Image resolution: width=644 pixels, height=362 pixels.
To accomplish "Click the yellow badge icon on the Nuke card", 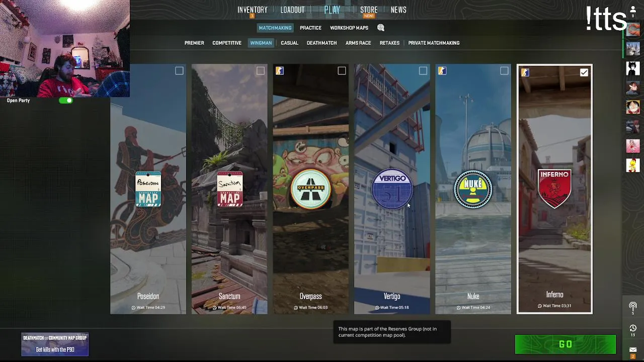I will tap(442, 71).
